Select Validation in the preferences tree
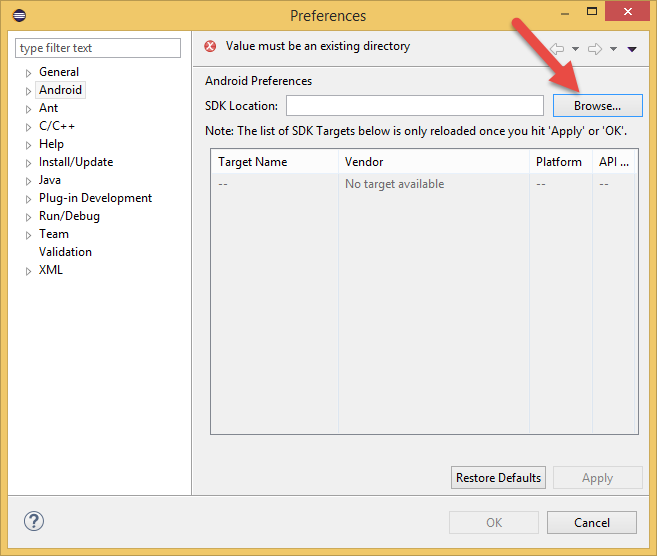The height and width of the screenshot is (556, 657). coord(65,252)
